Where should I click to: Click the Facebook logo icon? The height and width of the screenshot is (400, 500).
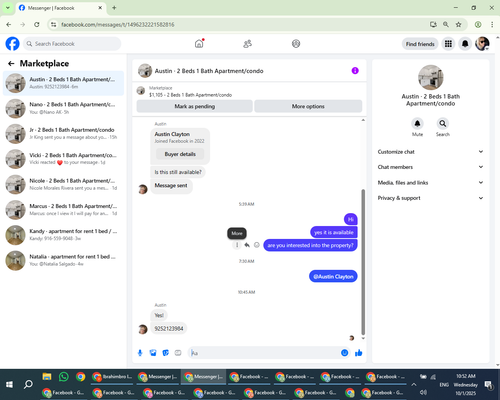(12, 44)
